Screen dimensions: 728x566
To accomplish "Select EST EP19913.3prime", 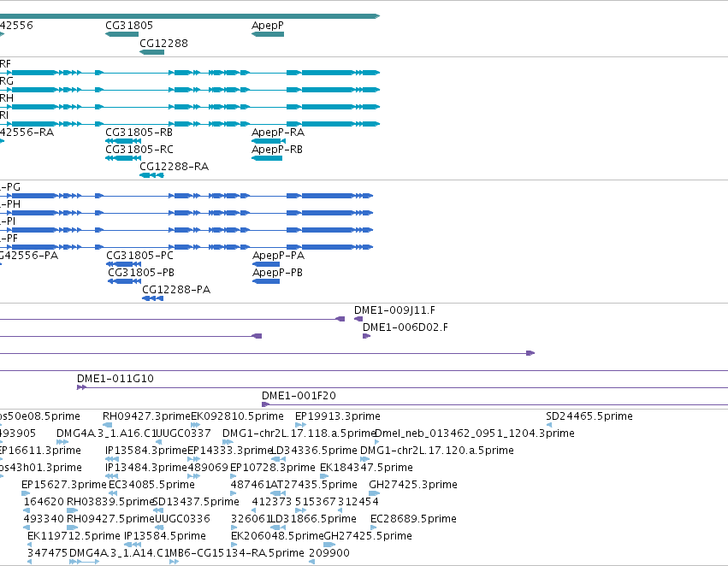I will coord(338,416).
